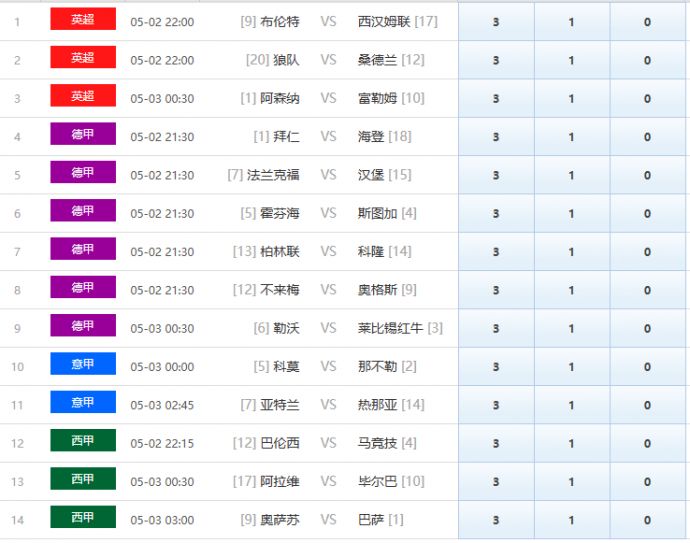Click team name 那不勒
Screen dimensions: 690x543
[x=378, y=366]
